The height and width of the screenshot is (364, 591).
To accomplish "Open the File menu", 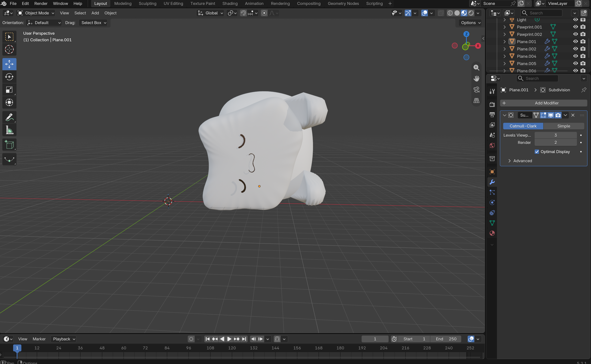I will click(13, 3).
